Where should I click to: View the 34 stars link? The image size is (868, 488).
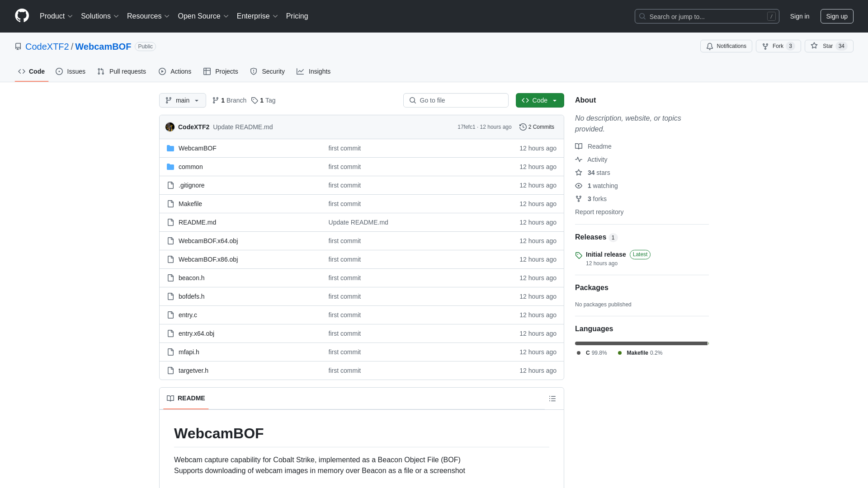(593, 173)
